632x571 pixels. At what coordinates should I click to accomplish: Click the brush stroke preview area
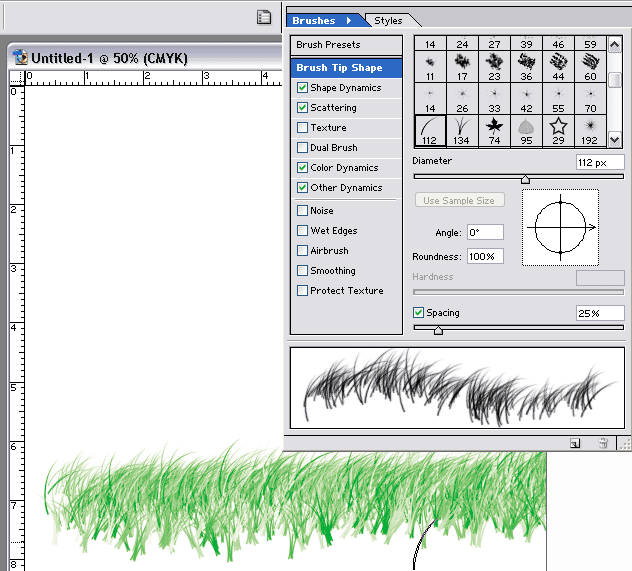click(457, 388)
